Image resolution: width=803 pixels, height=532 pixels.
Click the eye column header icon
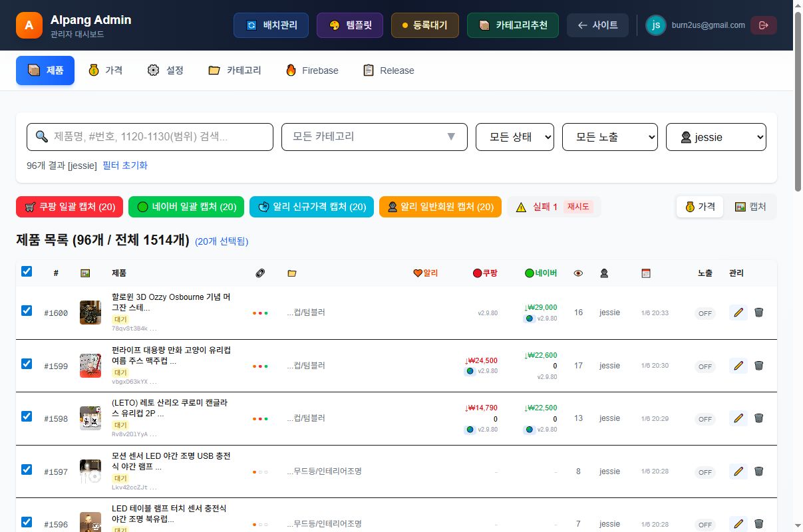[x=577, y=273]
